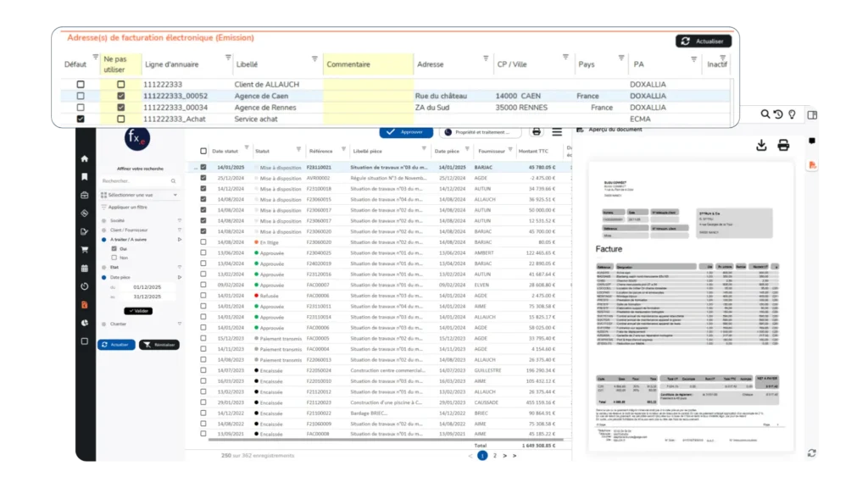This screenshot has height=488, width=868.
Task: Click the bookmark icon in sidebar
Action: (84, 177)
